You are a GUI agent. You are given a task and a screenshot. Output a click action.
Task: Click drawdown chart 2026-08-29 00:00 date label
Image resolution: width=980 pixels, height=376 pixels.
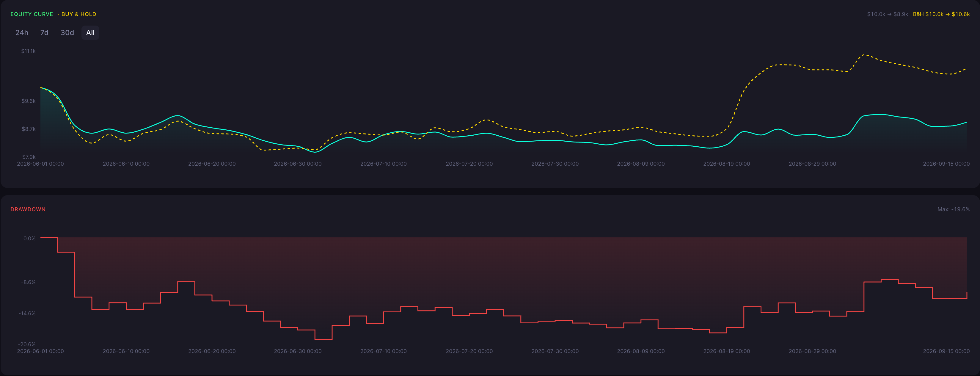pos(812,351)
